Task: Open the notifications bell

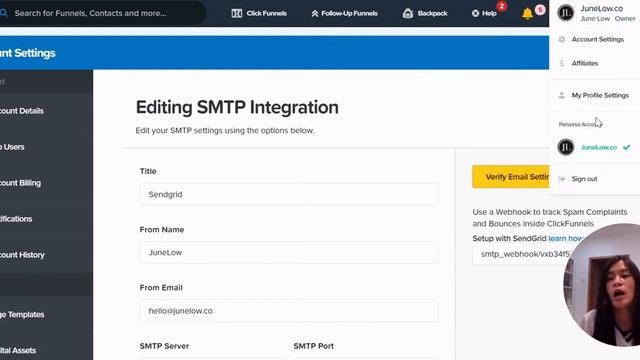Action: tap(527, 13)
